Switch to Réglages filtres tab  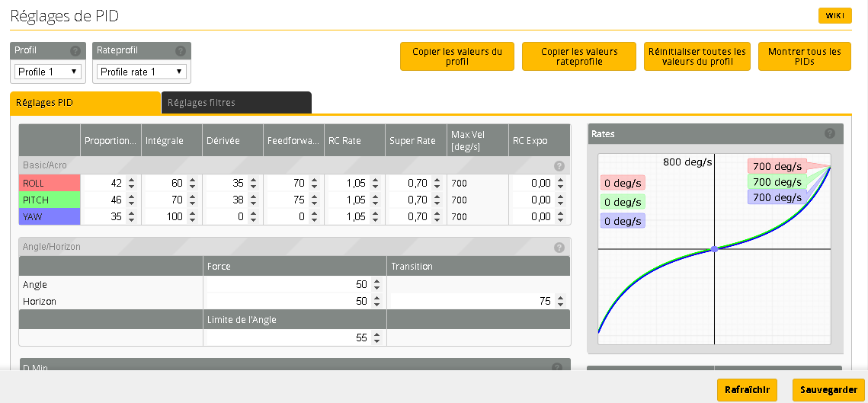point(236,103)
